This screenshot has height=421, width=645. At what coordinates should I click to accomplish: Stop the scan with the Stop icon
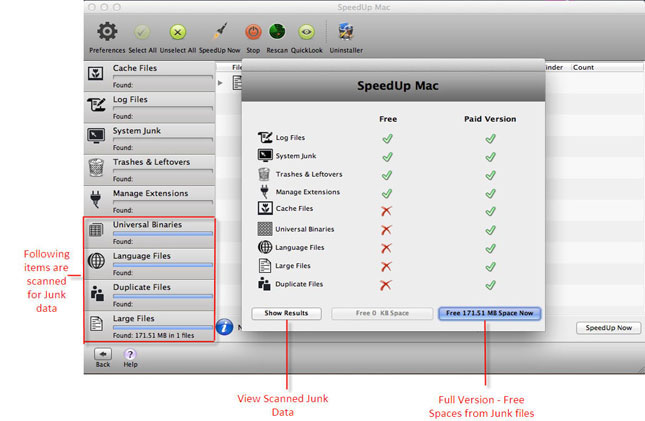[x=253, y=32]
